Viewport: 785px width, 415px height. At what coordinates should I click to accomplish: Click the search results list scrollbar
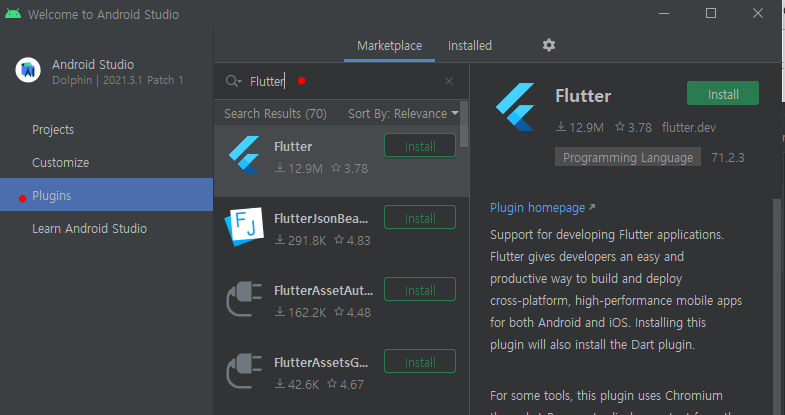point(464,124)
